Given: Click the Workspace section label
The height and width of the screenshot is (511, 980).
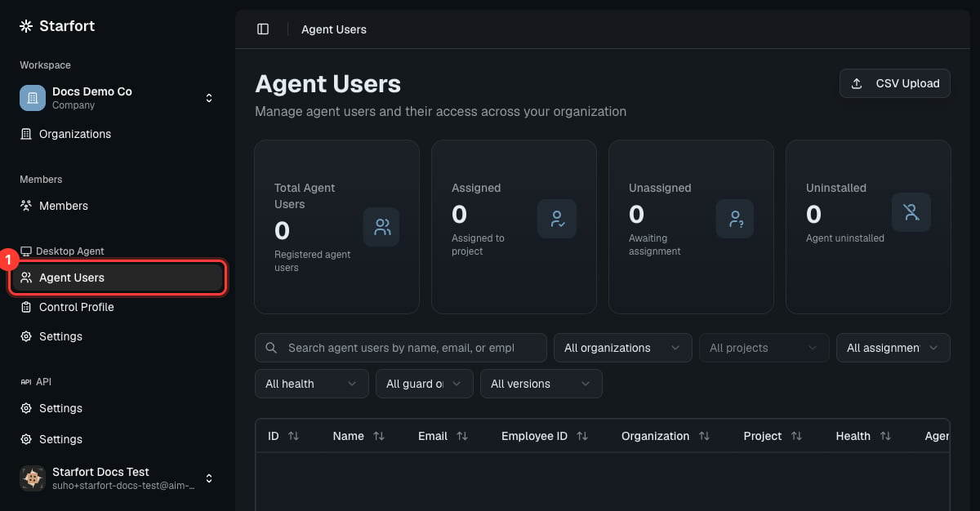Looking at the screenshot, I should [x=45, y=65].
